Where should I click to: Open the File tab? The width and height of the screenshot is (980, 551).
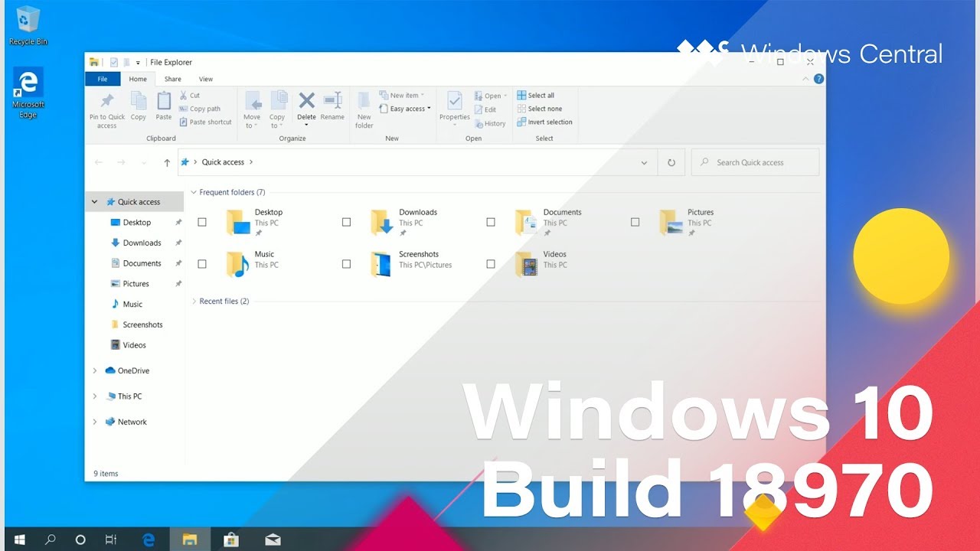pyautogui.click(x=102, y=79)
